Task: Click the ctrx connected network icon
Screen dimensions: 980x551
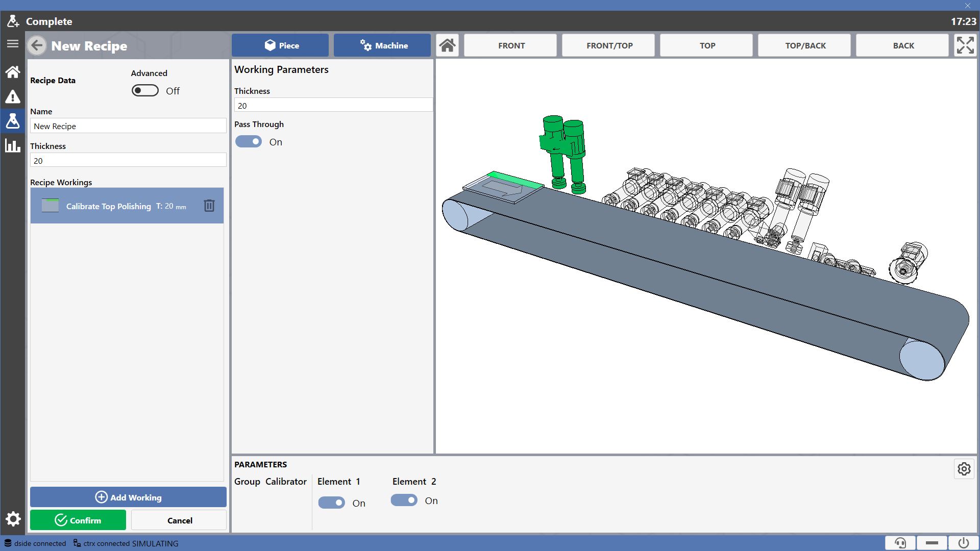Action: pyautogui.click(x=77, y=543)
